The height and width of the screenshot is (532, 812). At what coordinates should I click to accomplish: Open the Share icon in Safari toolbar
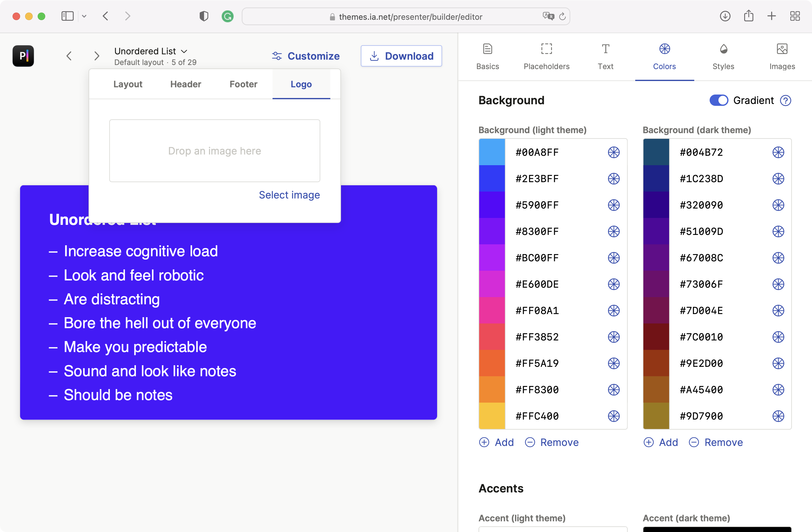coord(749,16)
